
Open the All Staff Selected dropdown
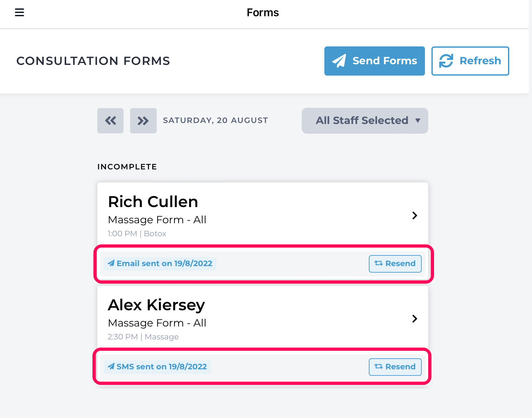tap(365, 121)
